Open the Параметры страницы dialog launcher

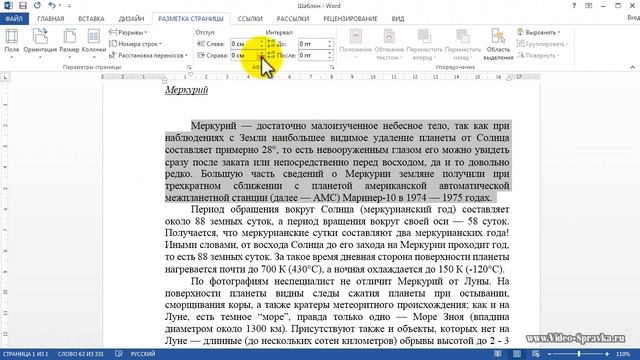pos(189,67)
